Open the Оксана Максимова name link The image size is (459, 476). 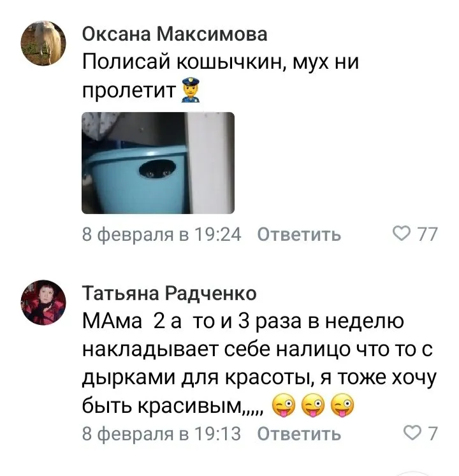pyautogui.click(x=175, y=34)
